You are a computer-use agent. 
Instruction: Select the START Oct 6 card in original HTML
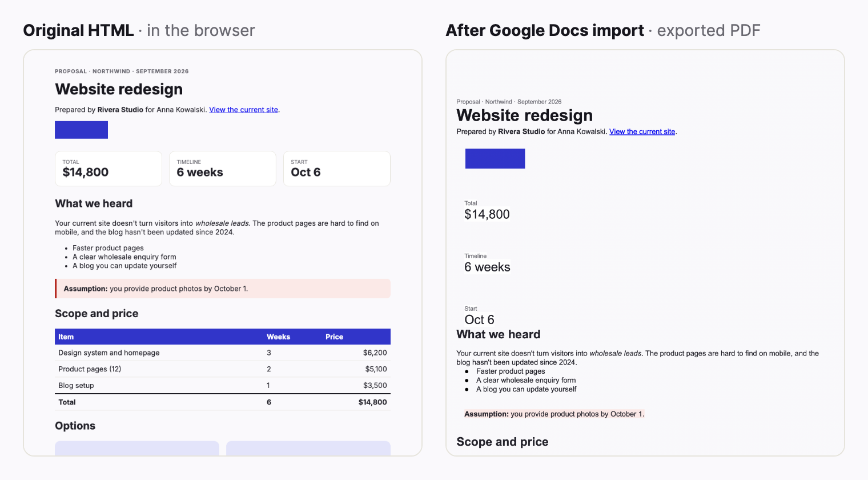pyautogui.click(x=337, y=169)
